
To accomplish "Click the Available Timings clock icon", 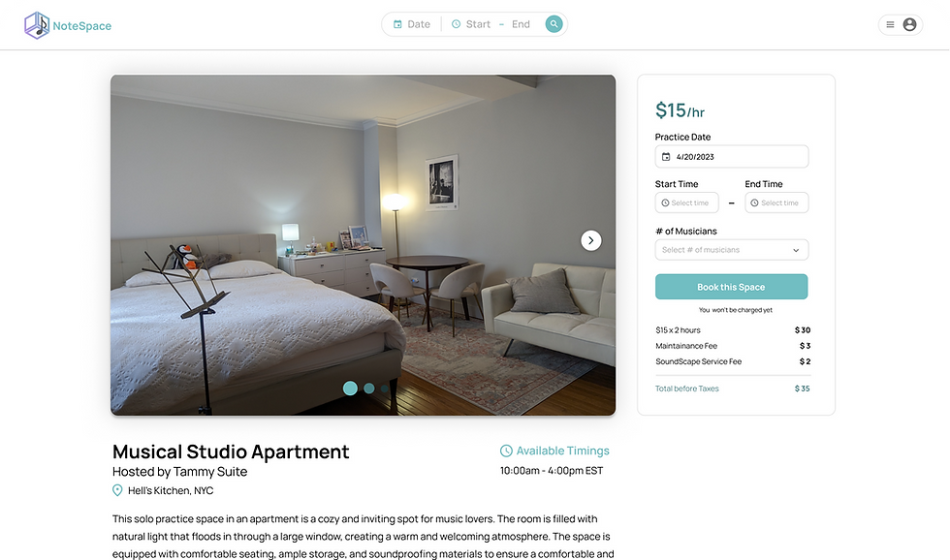I will coord(506,451).
